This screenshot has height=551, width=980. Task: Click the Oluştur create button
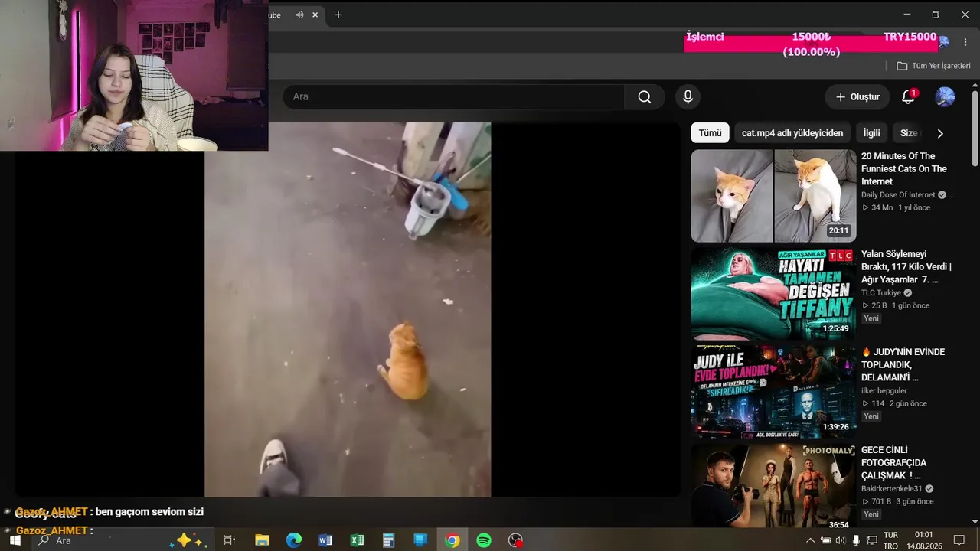coord(857,97)
